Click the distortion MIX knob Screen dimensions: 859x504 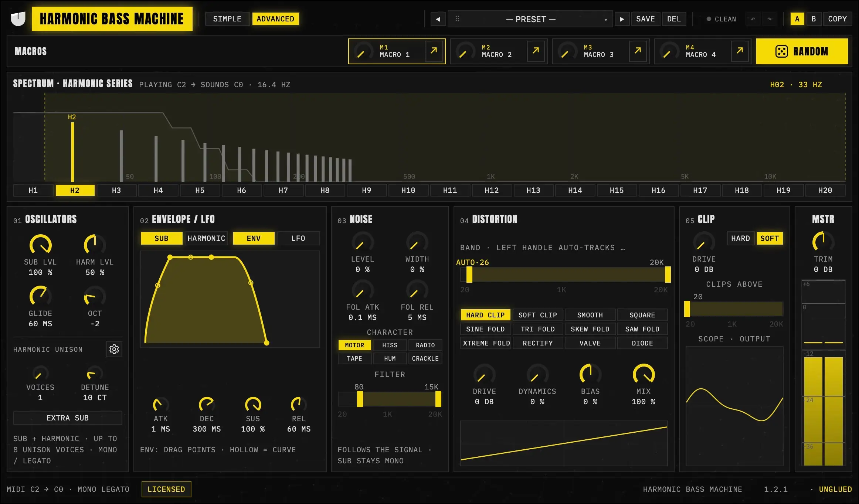point(644,374)
